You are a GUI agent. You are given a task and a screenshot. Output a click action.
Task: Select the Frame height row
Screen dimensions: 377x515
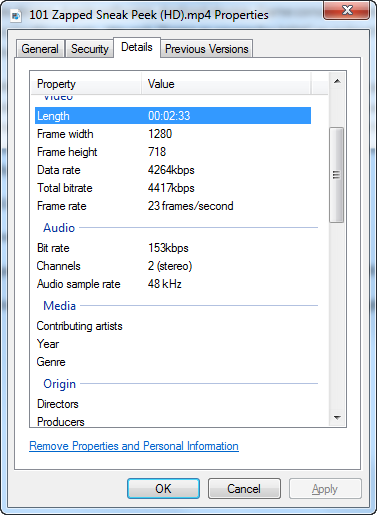(173, 152)
